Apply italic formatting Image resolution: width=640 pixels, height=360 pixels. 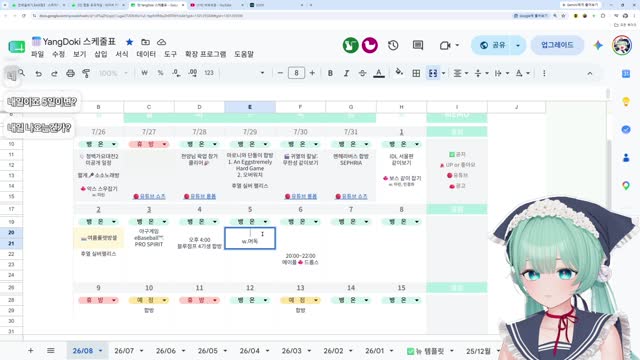click(346, 73)
